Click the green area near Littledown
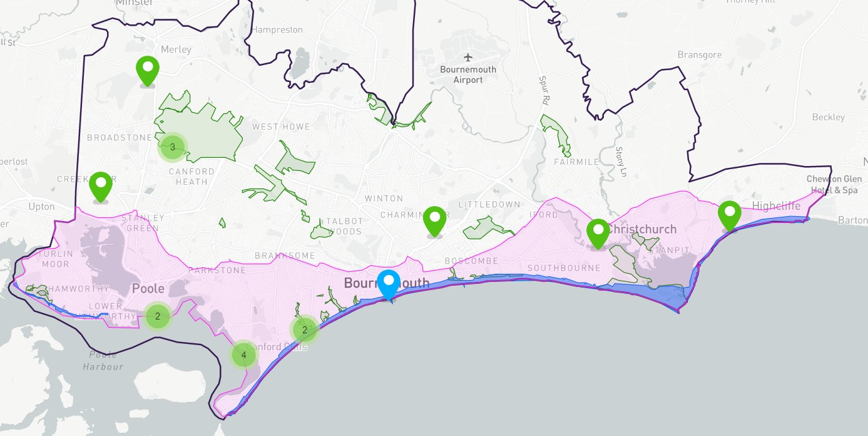Viewport: 868px width, 436px height. (487, 227)
